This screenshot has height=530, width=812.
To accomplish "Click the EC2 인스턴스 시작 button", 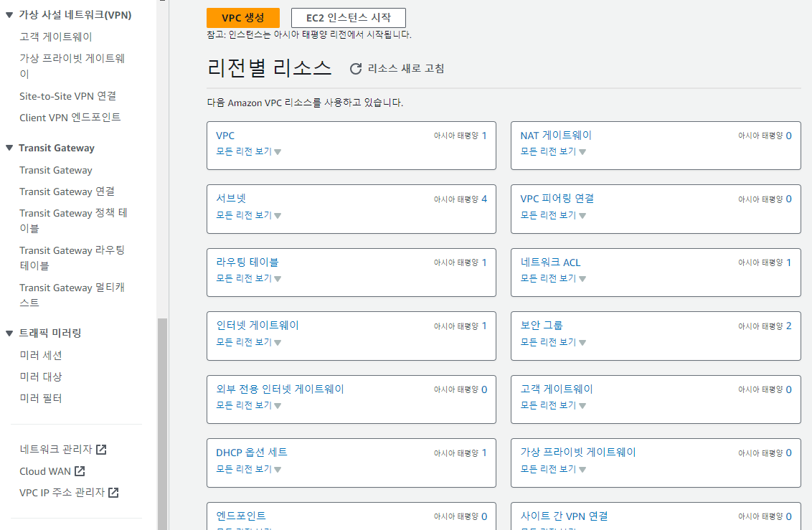I will [349, 18].
